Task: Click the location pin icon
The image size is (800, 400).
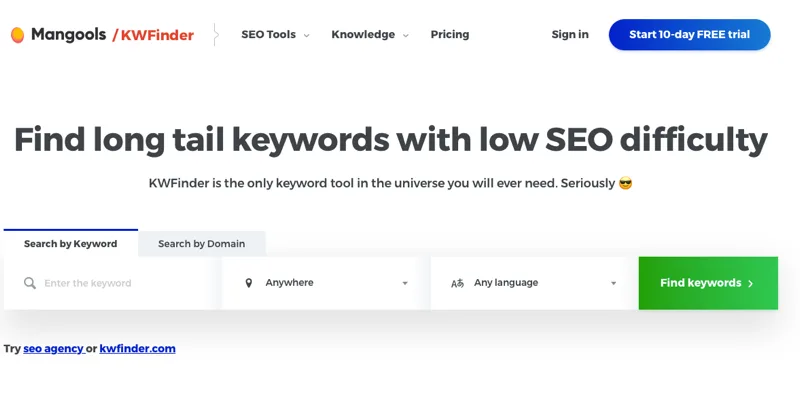Action: click(249, 283)
